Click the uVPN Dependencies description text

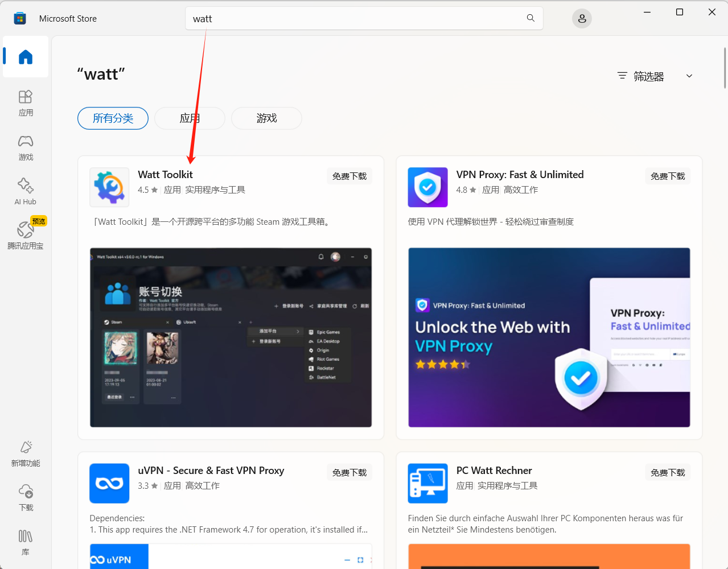point(229,524)
